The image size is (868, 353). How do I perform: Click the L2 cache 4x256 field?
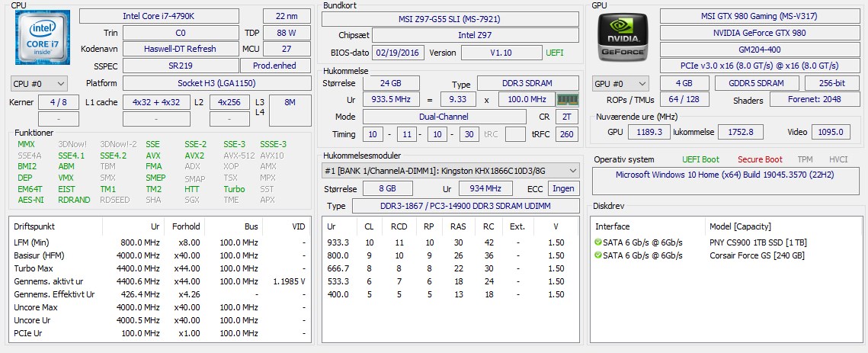[229, 102]
